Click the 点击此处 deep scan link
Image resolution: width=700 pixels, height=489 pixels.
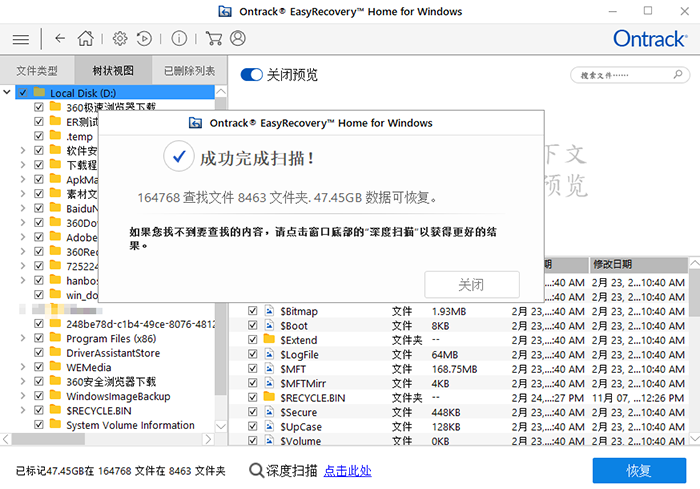coord(348,471)
